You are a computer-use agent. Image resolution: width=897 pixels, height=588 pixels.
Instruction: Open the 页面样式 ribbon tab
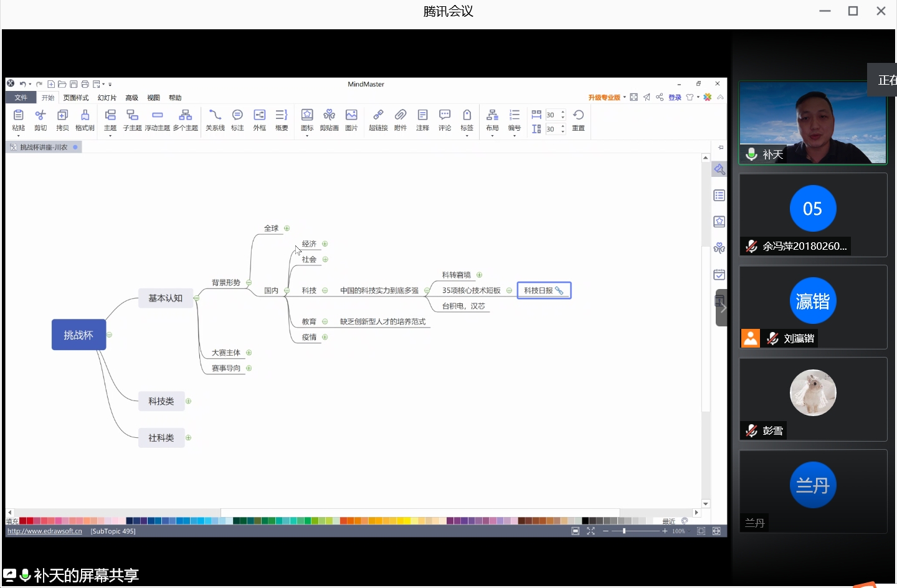click(76, 98)
